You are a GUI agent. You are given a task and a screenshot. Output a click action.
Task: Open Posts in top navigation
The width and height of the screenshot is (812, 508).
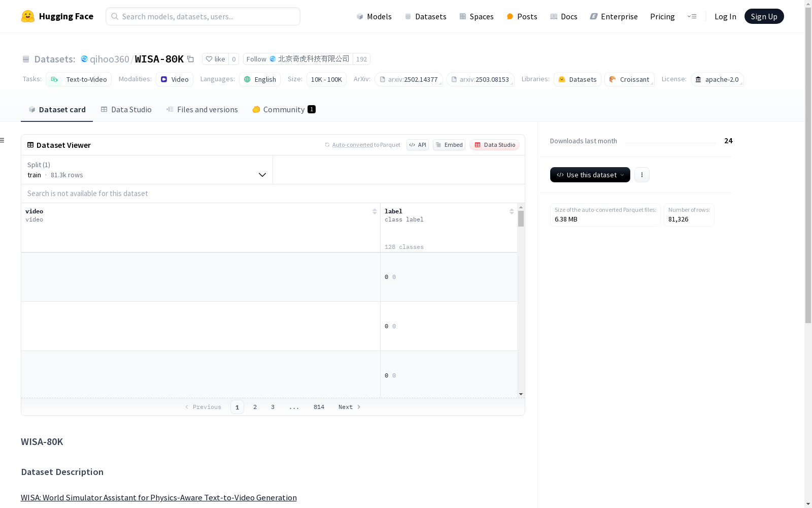(x=522, y=16)
